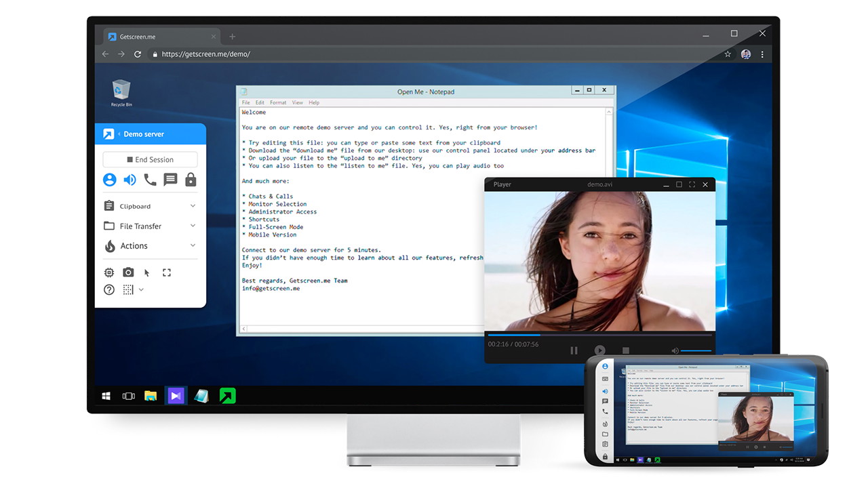Take a screenshot with the camera icon
Viewport: 868px width, 488px height.
coord(128,272)
